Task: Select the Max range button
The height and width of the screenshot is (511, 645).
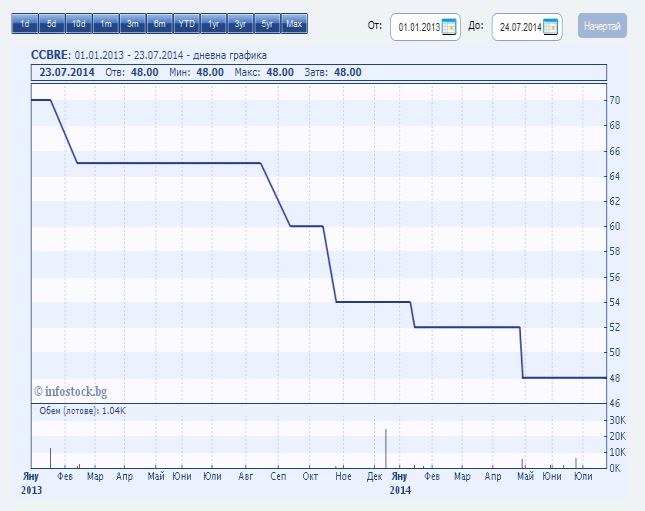Action: click(295, 24)
